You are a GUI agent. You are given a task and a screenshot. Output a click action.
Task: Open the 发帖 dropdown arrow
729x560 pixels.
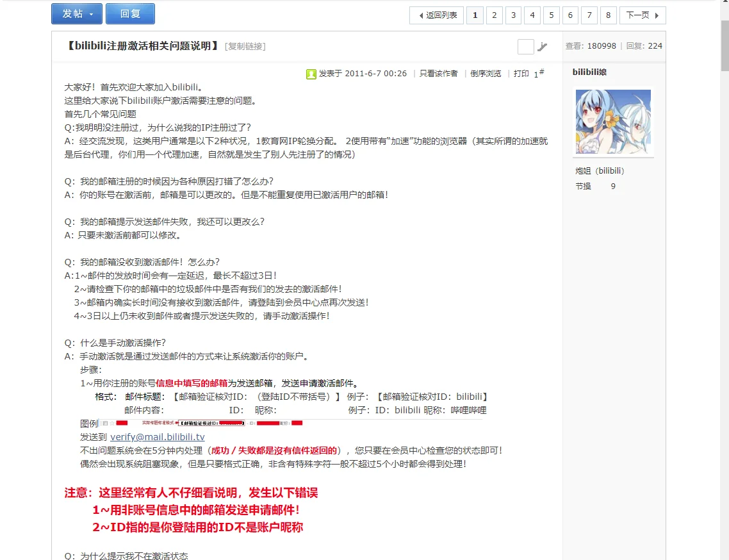click(92, 15)
